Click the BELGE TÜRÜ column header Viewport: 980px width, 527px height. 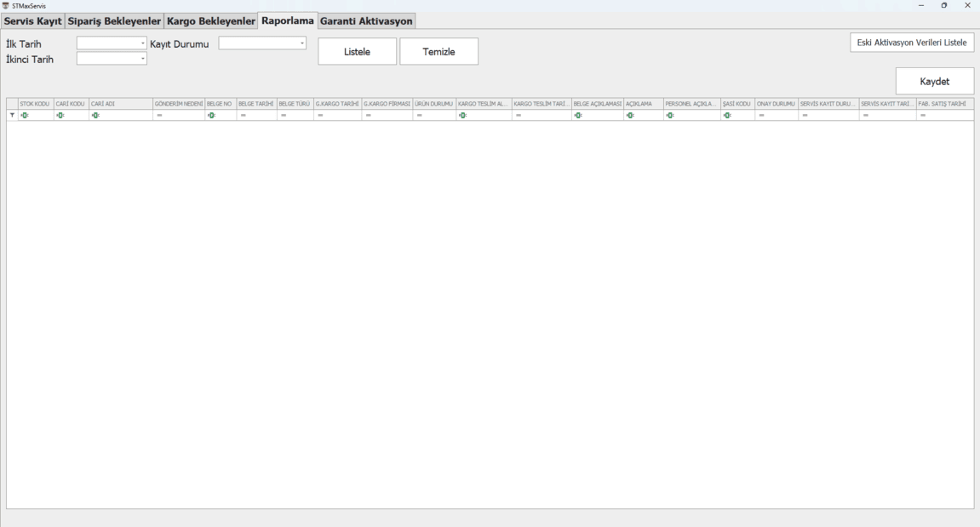(295, 104)
